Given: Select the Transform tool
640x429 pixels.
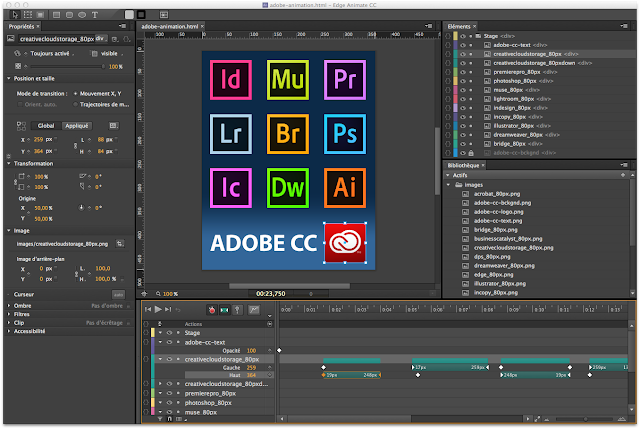Looking at the screenshot, I should [x=28, y=15].
